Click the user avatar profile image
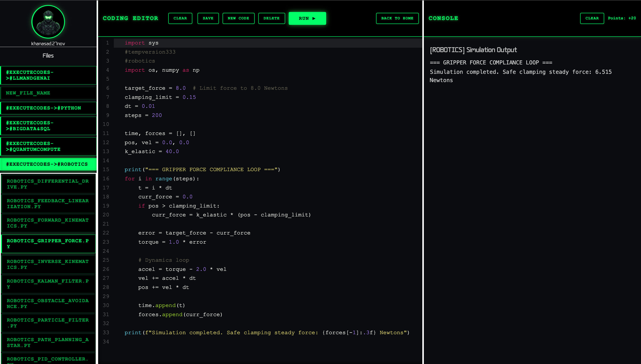 48,22
